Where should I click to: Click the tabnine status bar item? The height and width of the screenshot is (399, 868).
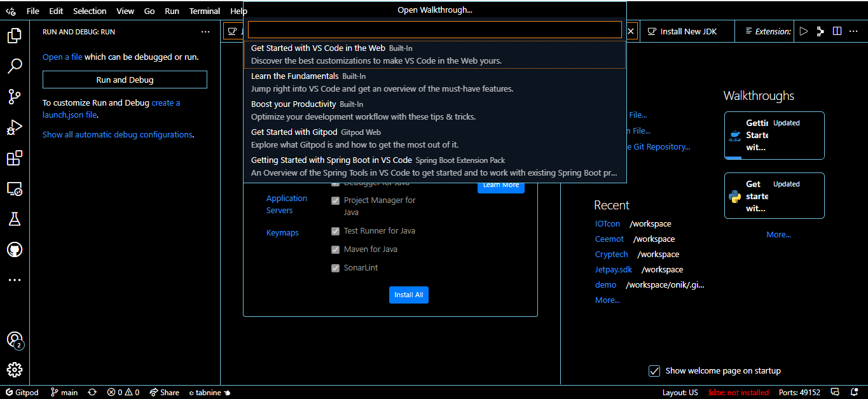pos(209,393)
